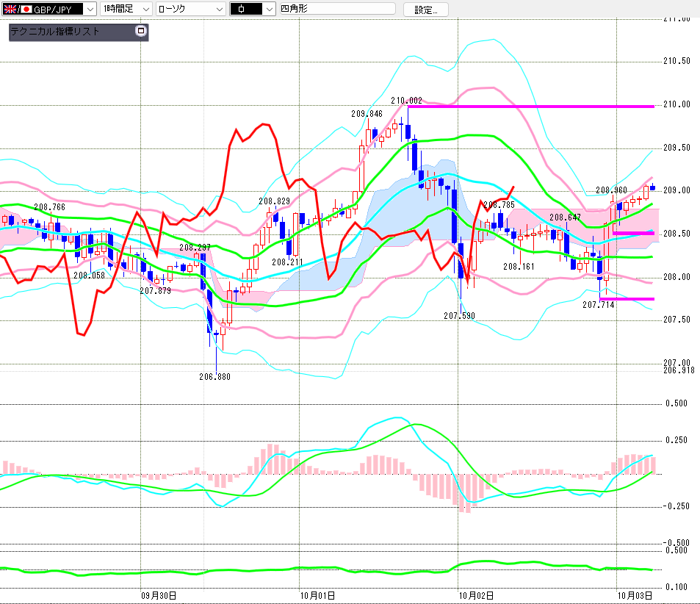Image resolution: width=700 pixels, height=604 pixels.
Task: Select the magenta horizontal line at 210.00
Action: point(531,107)
